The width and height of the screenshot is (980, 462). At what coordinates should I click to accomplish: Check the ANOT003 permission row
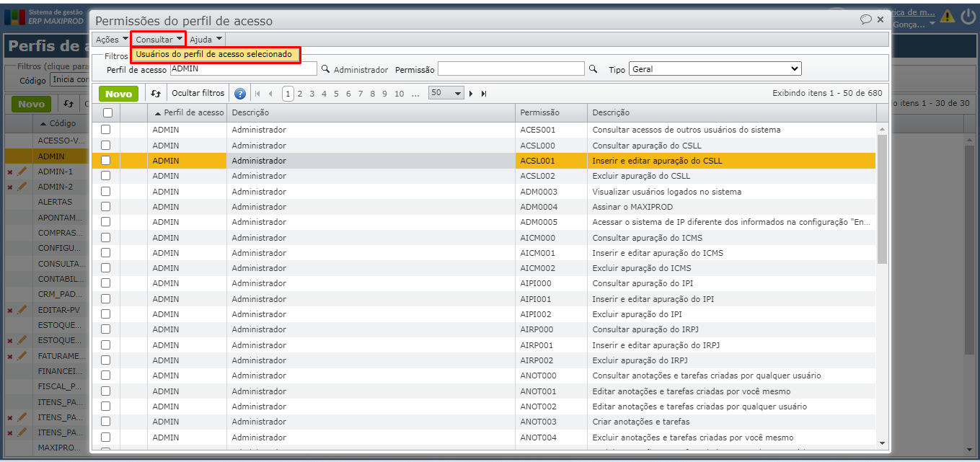coord(106,421)
